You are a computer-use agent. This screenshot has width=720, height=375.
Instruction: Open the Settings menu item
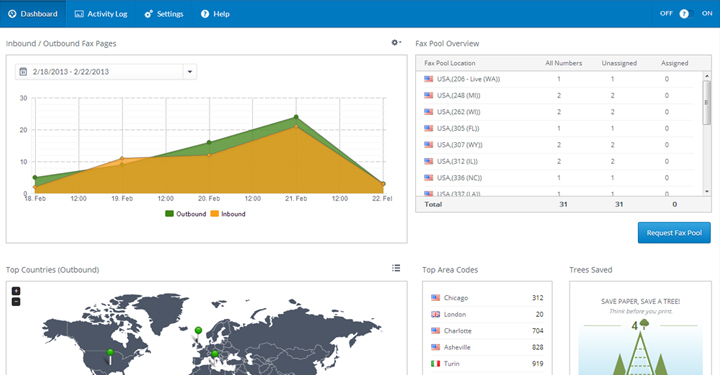pos(164,14)
